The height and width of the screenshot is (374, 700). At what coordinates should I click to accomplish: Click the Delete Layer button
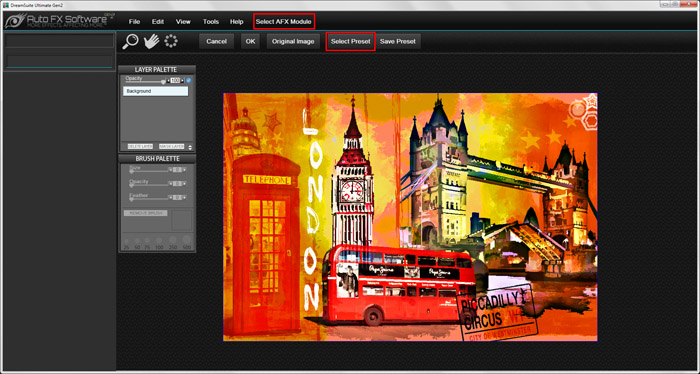(x=140, y=146)
